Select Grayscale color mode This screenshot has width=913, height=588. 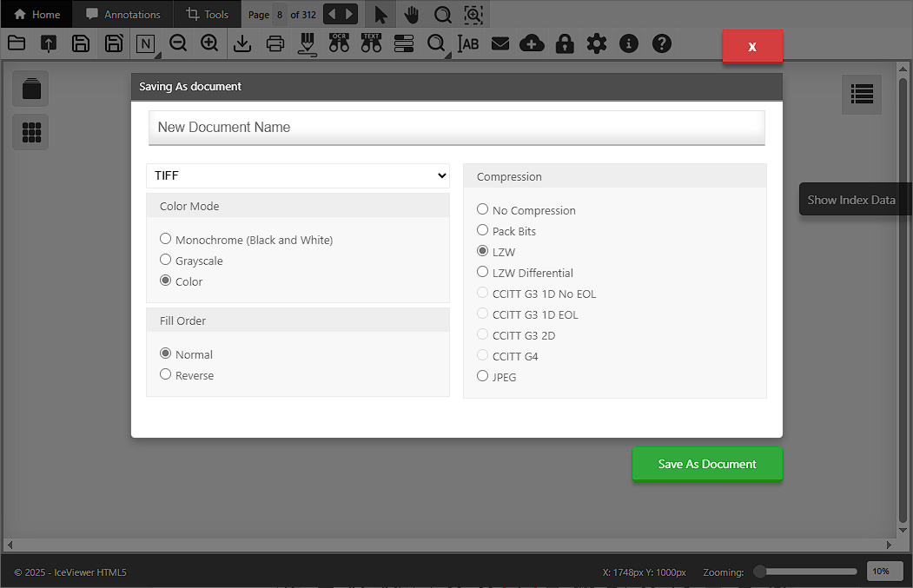pyautogui.click(x=166, y=260)
